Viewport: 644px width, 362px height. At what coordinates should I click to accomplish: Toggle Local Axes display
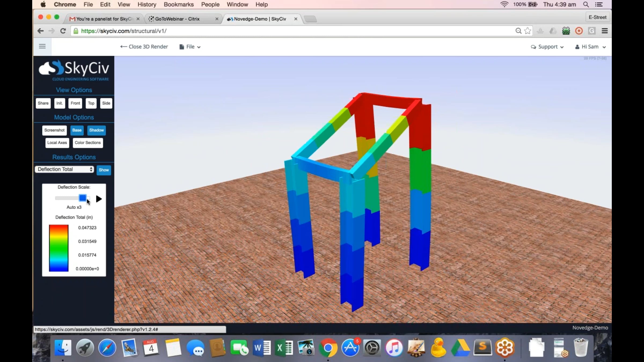[57, 143]
